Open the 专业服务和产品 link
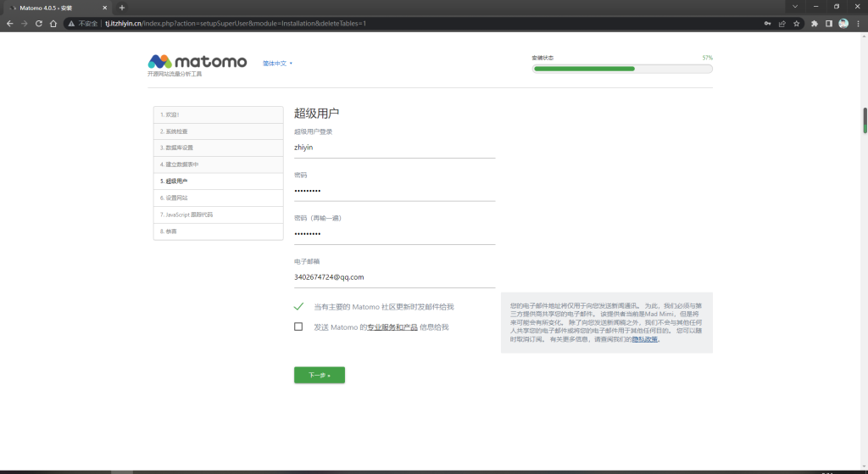Screen dimensions: 868x474 (x=392, y=327)
